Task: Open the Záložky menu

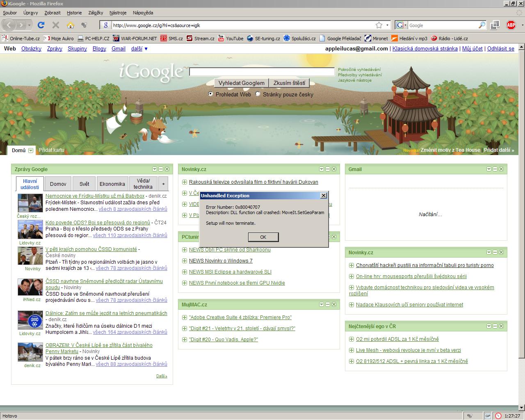Action: (96, 13)
